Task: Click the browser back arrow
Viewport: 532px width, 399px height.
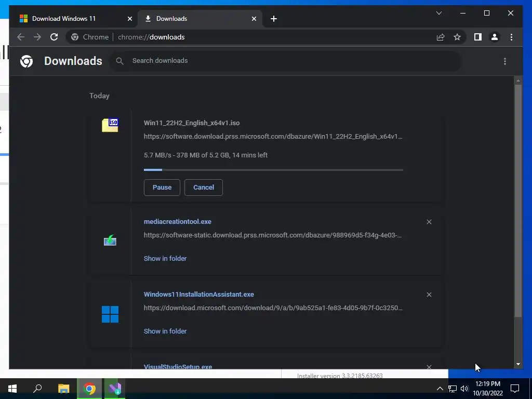Action: click(x=21, y=37)
